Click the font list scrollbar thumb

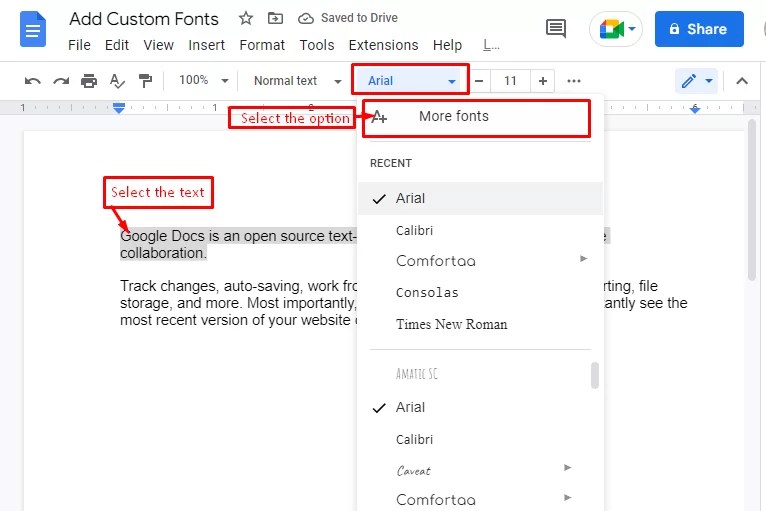595,375
